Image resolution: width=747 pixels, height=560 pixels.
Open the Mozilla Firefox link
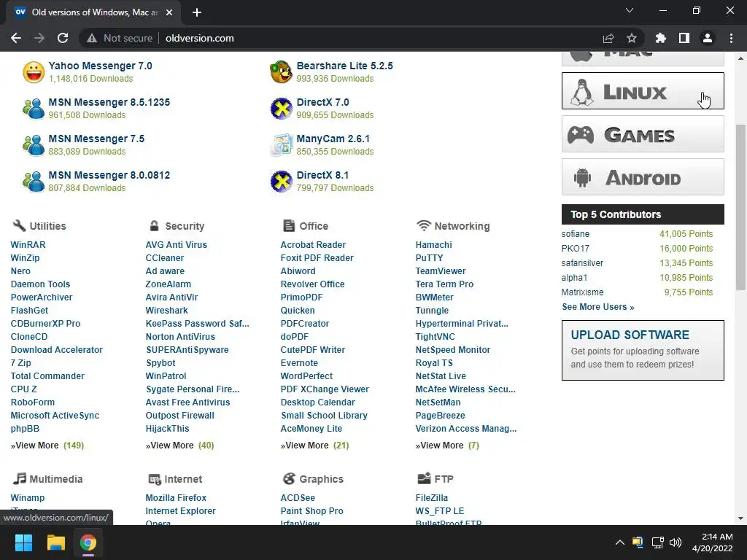pos(176,497)
